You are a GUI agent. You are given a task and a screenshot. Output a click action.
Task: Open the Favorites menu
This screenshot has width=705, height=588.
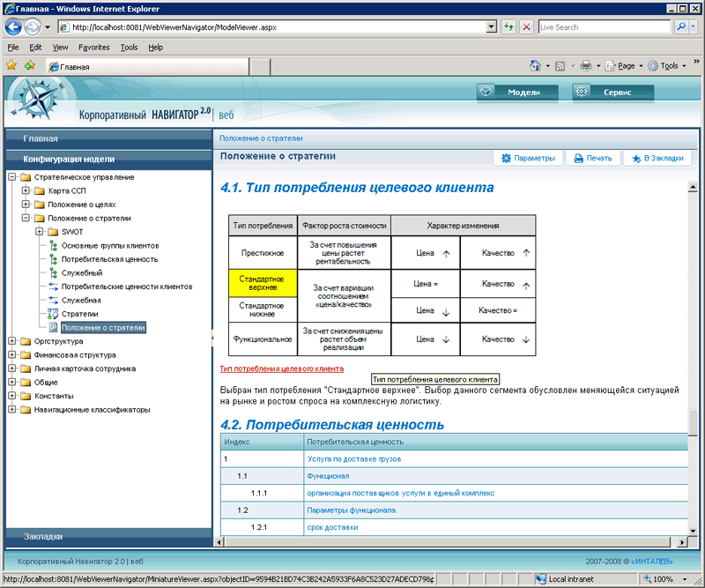point(94,48)
